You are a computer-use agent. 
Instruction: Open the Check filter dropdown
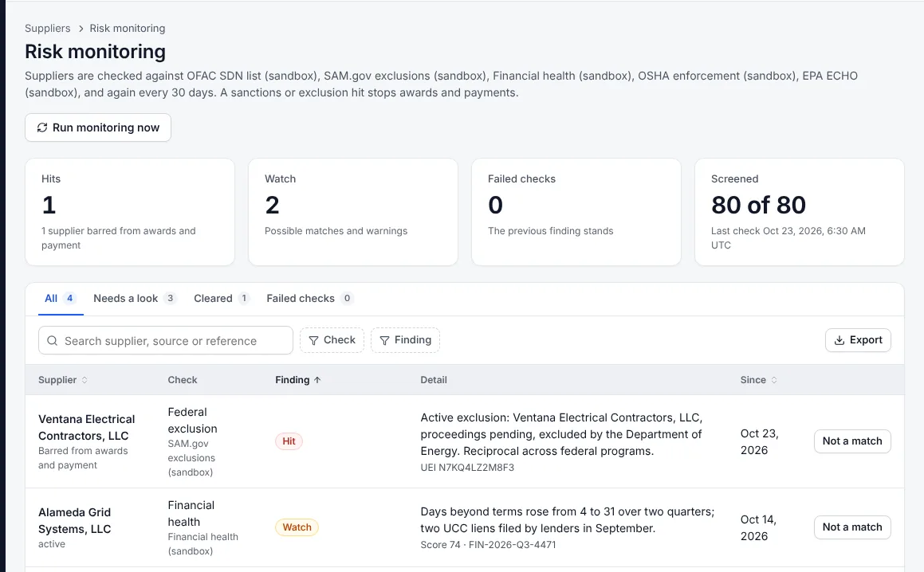tap(332, 340)
